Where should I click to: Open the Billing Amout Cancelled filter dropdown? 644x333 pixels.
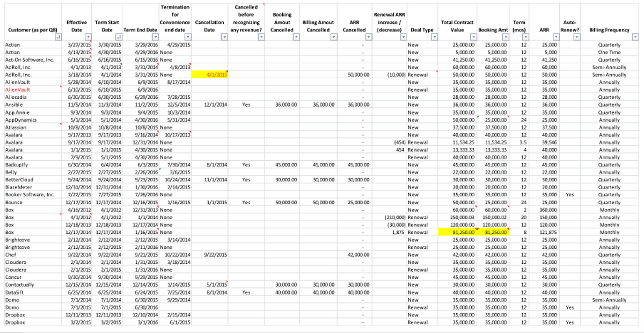[x=334, y=37]
